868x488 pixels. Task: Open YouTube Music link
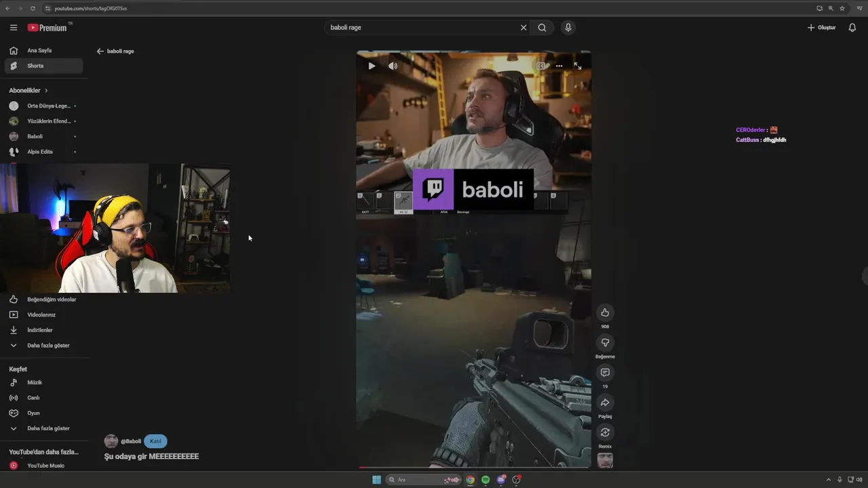pyautogui.click(x=43, y=466)
